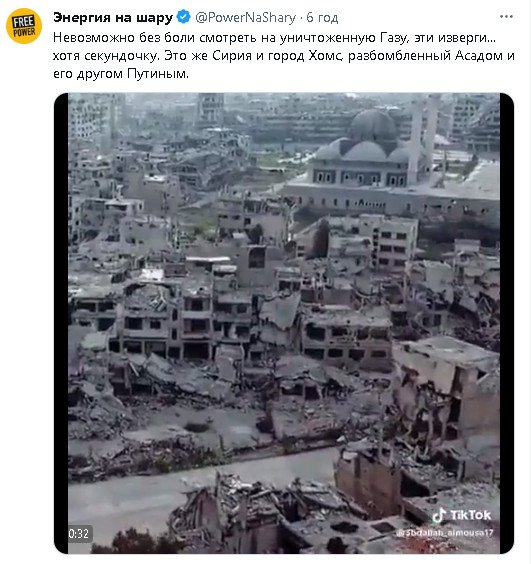Click the word Сирия in the tweet
The width and height of the screenshot is (531, 564).
point(231,55)
